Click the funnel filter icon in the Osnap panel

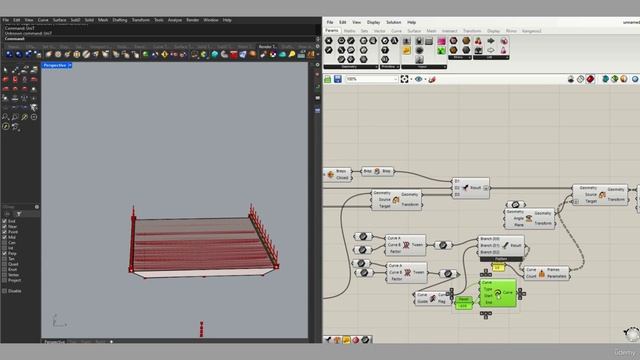click(18, 213)
